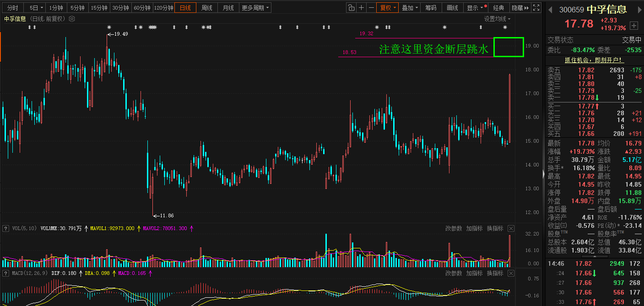Hide side panel with 隐藏 button
The height and width of the screenshot is (306, 644).
click(520, 8)
